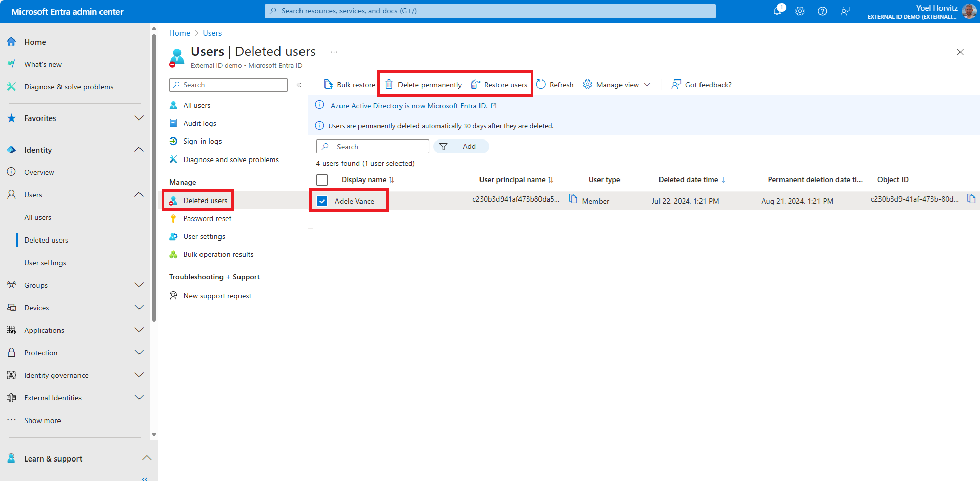980x481 pixels.
Task: Copy the Object ID value
Action: click(971, 199)
